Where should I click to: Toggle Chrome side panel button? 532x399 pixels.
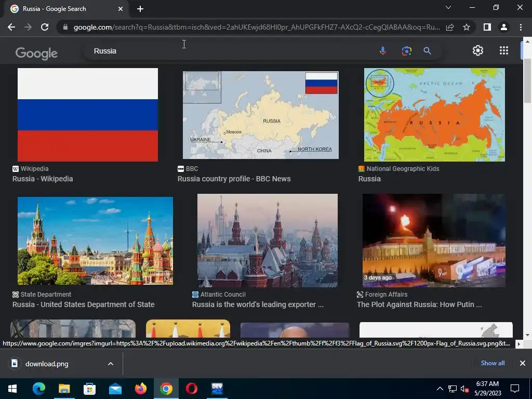click(487, 27)
